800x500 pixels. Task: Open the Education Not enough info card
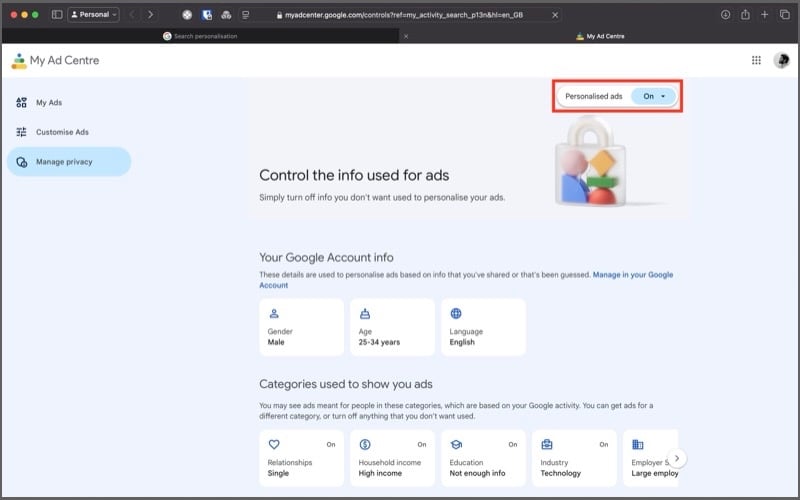(483, 458)
